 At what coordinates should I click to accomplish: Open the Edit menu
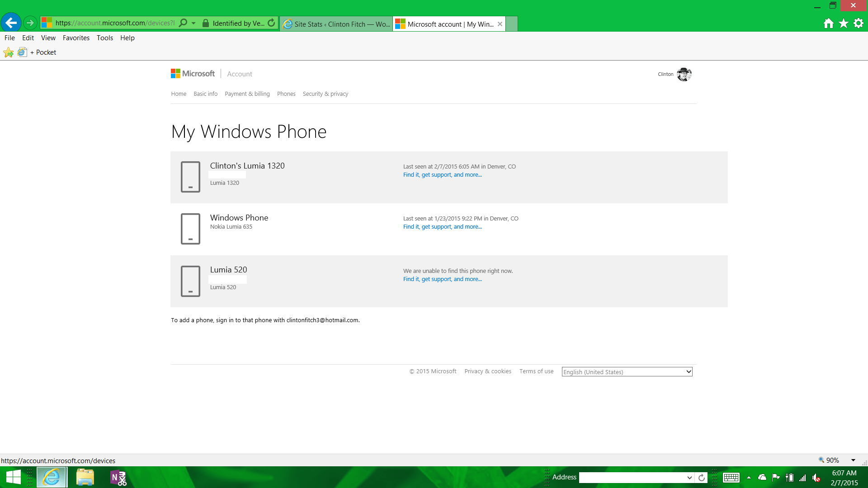28,38
